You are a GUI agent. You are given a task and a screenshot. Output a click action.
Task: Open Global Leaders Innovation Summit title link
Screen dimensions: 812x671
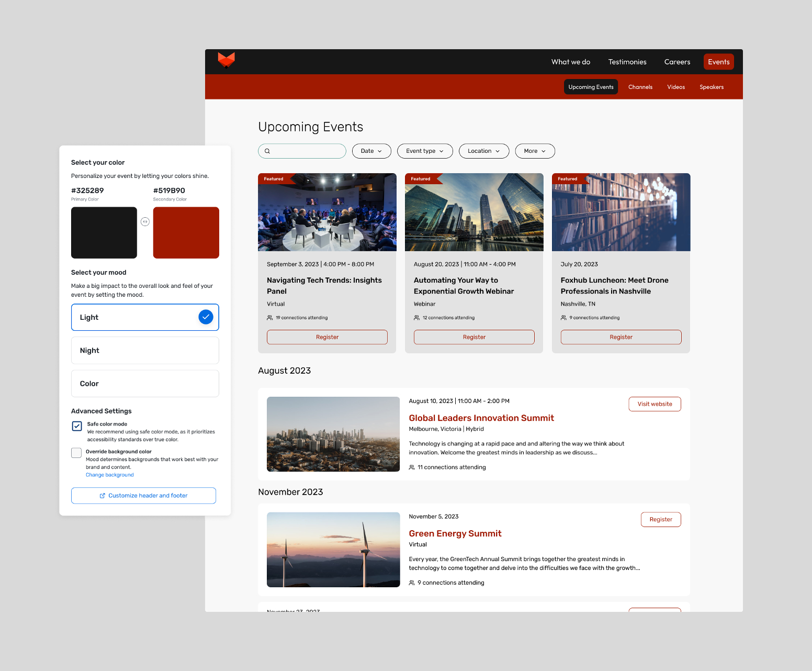tap(481, 418)
